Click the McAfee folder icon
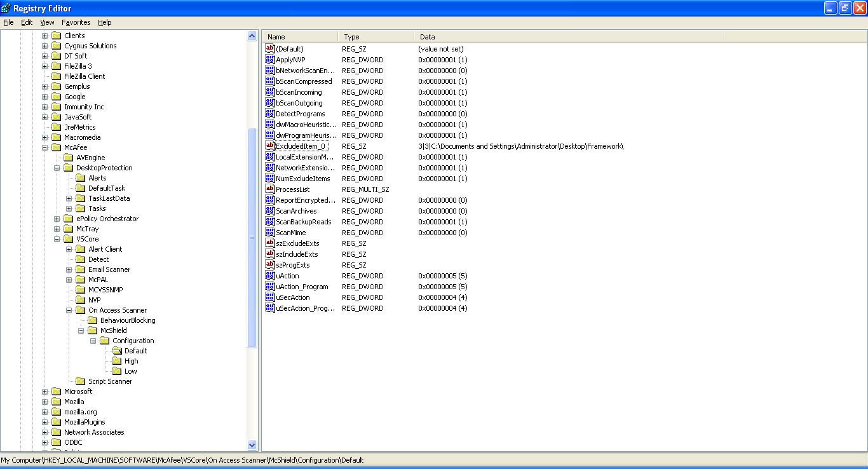 click(56, 147)
